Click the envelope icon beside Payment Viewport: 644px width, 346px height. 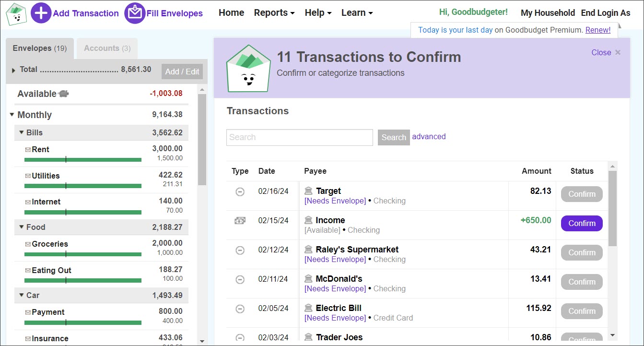[x=28, y=312]
